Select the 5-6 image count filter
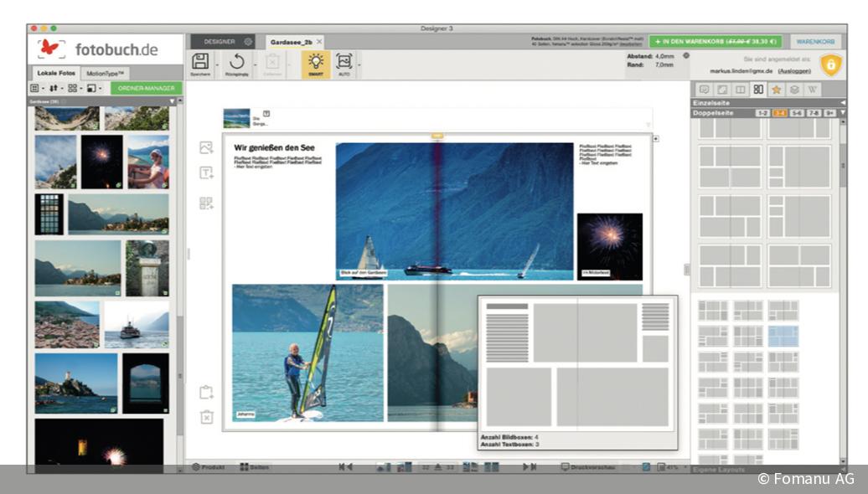The height and width of the screenshot is (494, 868). [x=796, y=113]
